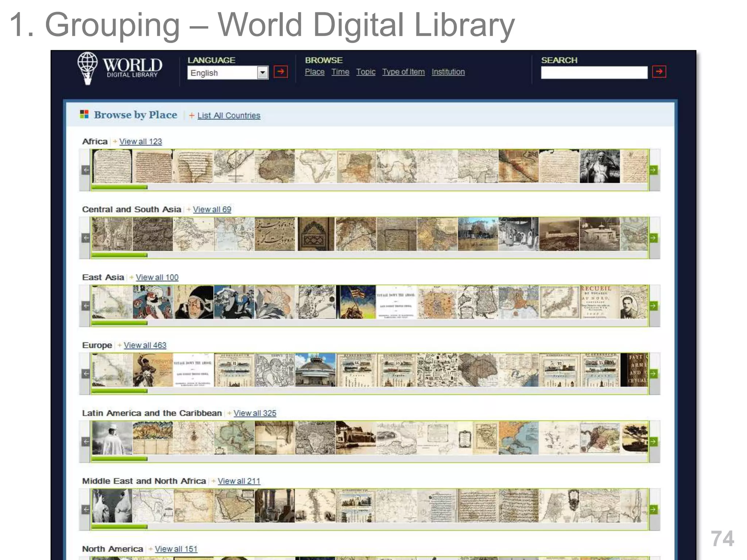Click List All Countries link
Screen dimensions: 747x560
229,116
